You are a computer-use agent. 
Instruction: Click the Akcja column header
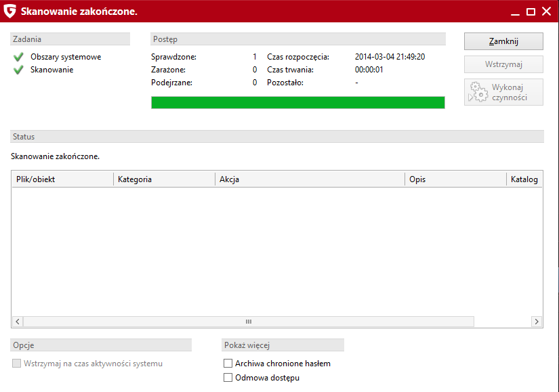(x=310, y=179)
